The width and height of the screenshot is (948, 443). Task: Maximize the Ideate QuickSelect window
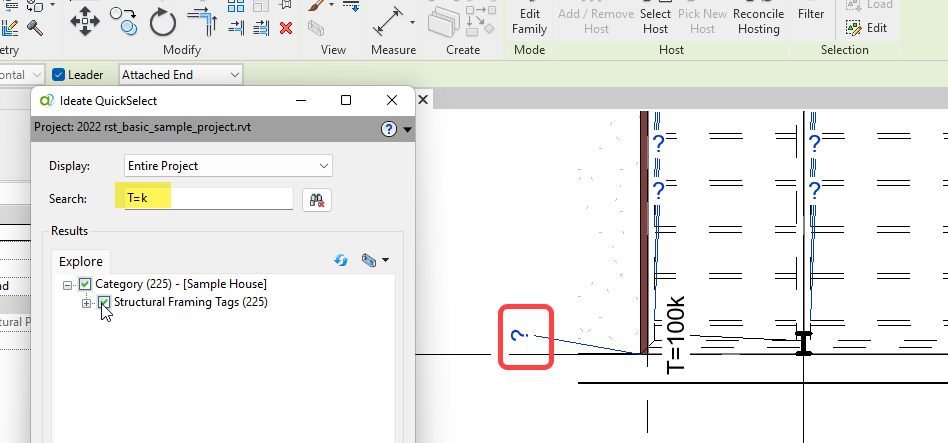[x=346, y=100]
